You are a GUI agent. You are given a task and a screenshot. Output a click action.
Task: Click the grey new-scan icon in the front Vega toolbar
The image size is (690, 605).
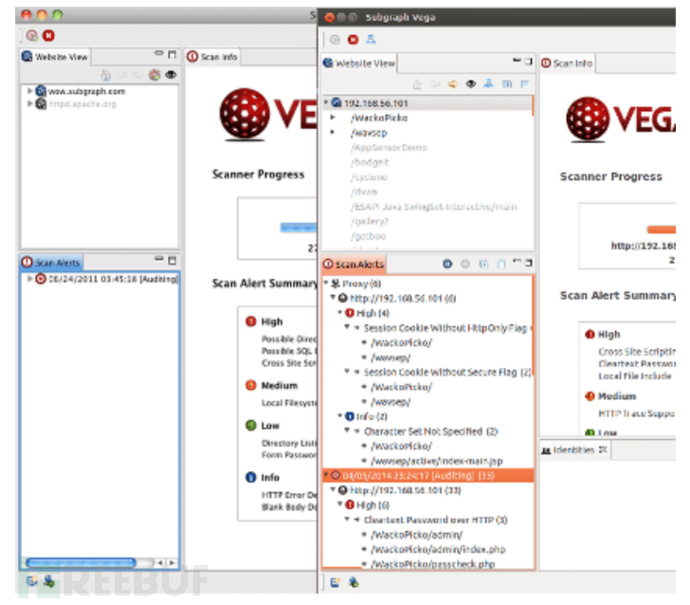[x=335, y=40]
